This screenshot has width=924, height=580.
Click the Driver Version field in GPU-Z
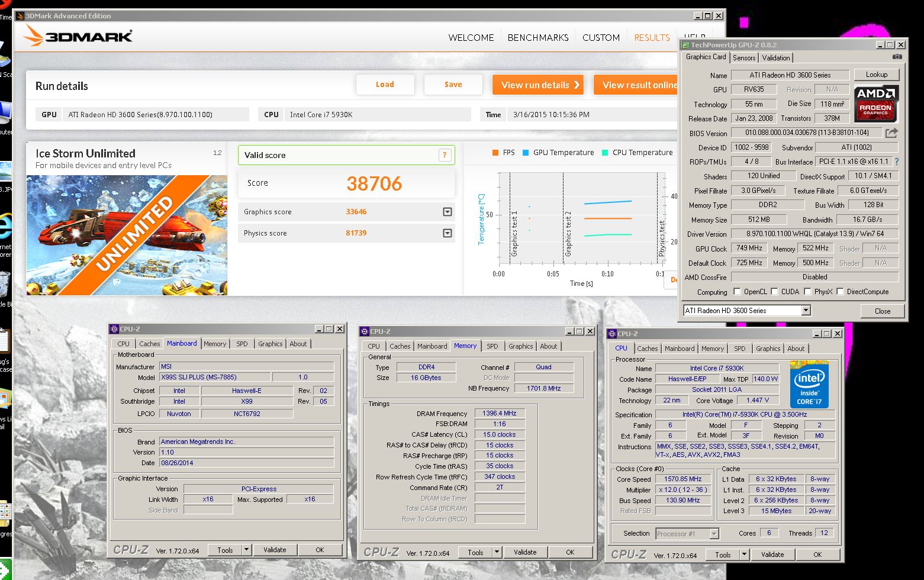point(814,234)
